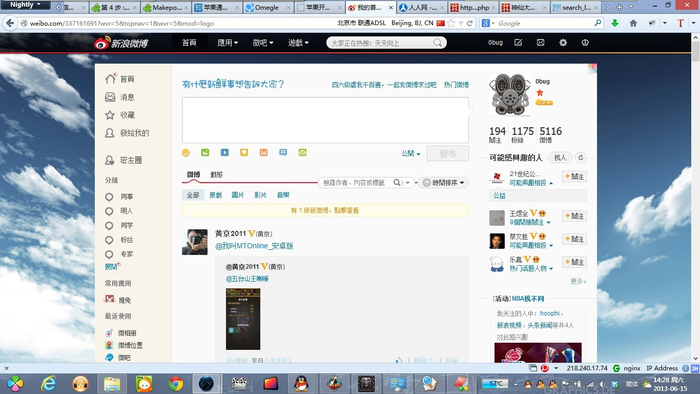Click the logout power icon in top bar
Screen dimensions: 700x394
(585, 42)
